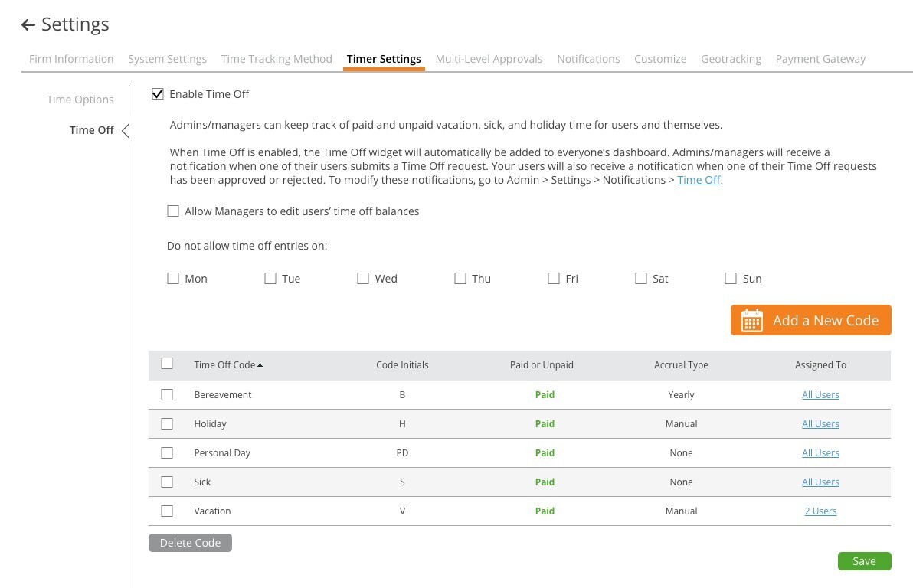Open All Users link for Personal Day
The height and width of the screenshot is (588, 913).
[820, 453]
